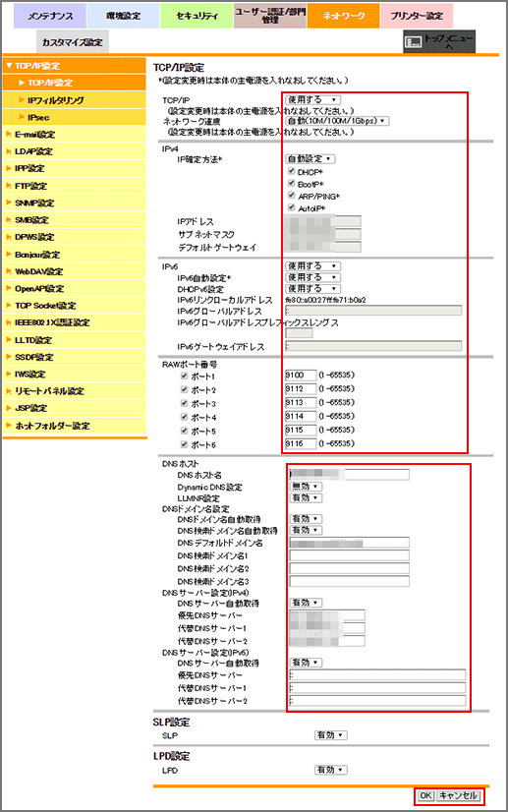
Task: Toggle the ARP/PING checkbox
Action: coord(291,195)
